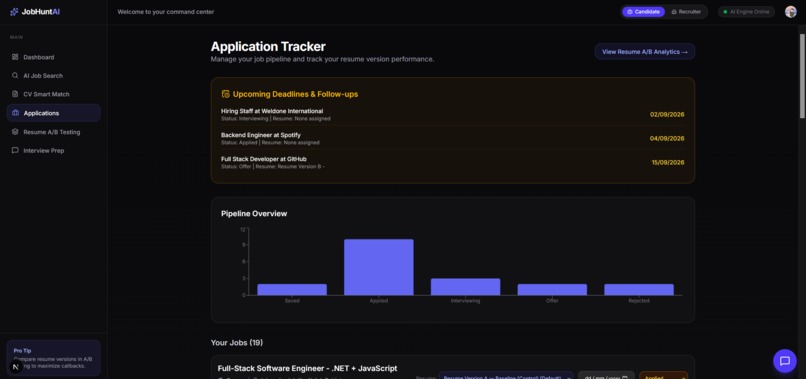
Task: Click the 02/09/2026 deadline date
Action: pyautogui.click(x=667, y=115)
